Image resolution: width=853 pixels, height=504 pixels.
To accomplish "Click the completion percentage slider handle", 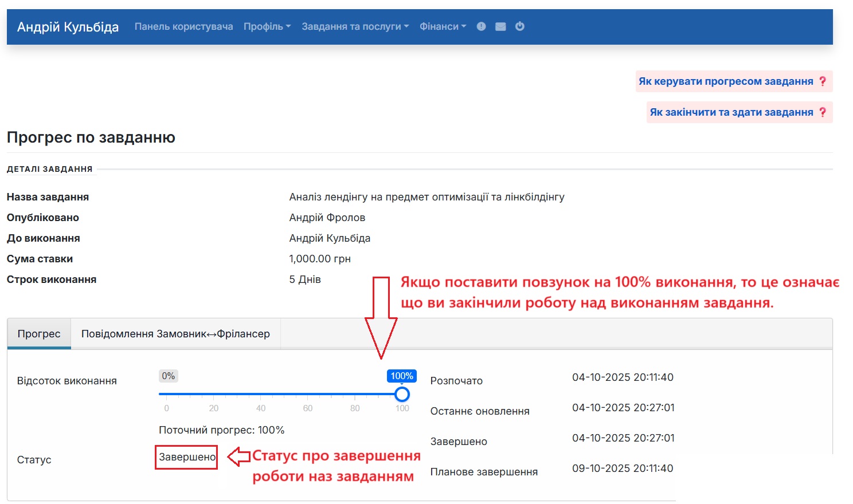I will pos(402,393).
